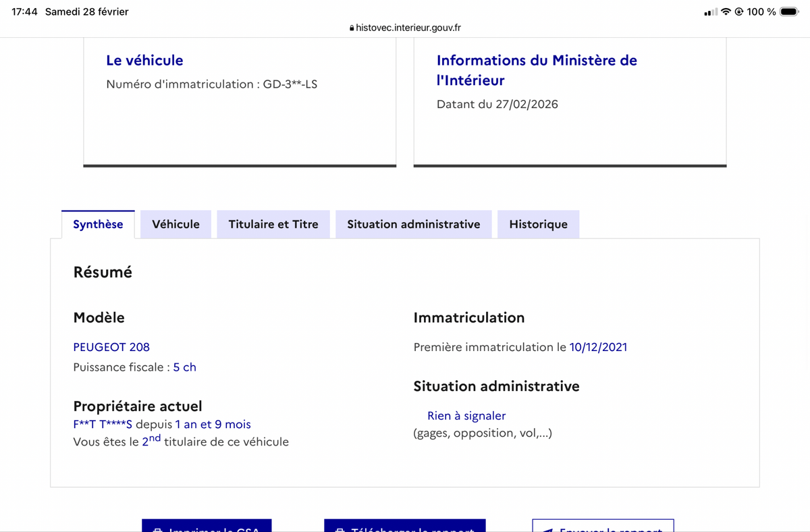Screen dimensions: 810x532
Task: Tap the histovec.interieur.gouv.fr address bar
Action: click(x=405, y=28)
